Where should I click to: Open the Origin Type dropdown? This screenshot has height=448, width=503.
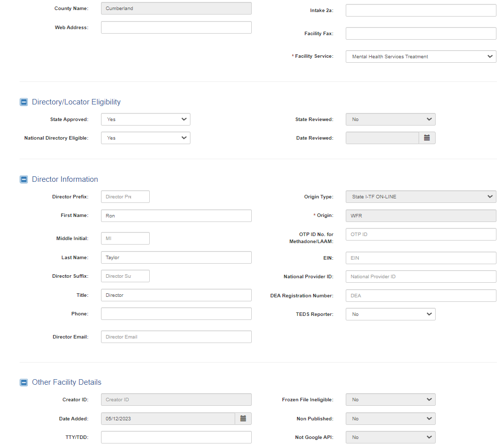click(421, 196)
